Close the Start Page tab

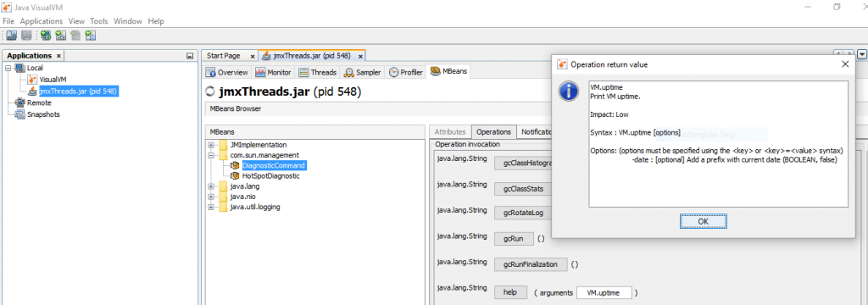(x=253, y=57)
